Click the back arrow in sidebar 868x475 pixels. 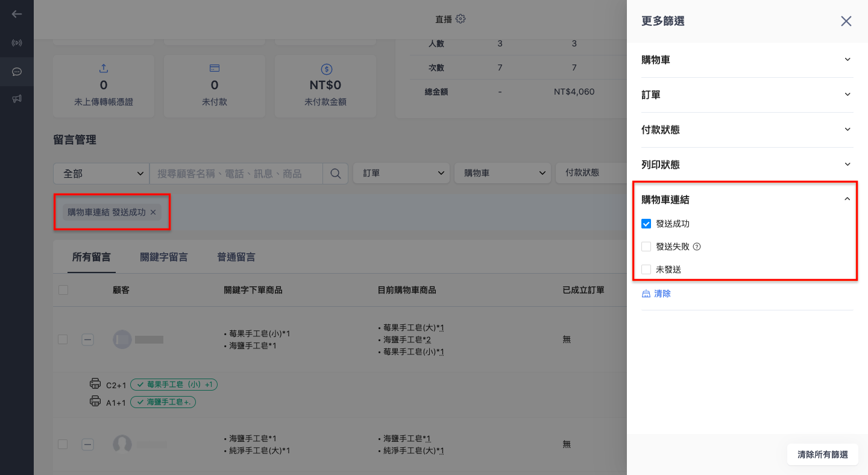pyautogui.click(x=17, y=14)
